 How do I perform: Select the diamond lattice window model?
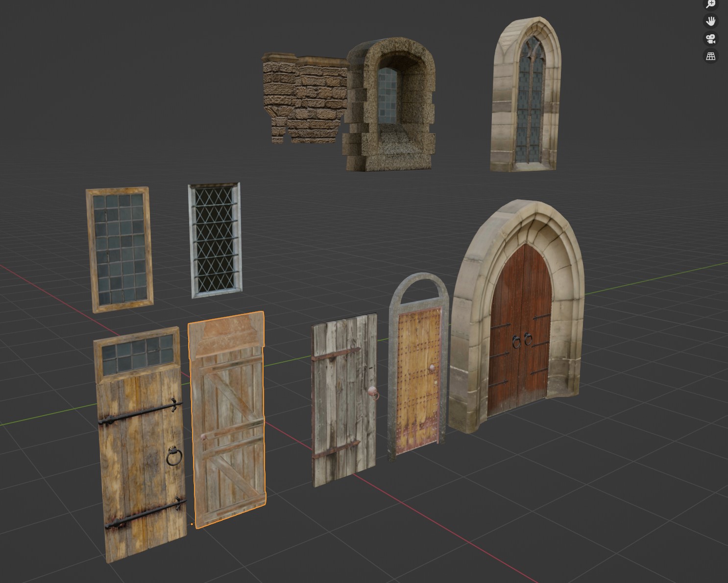215,240
